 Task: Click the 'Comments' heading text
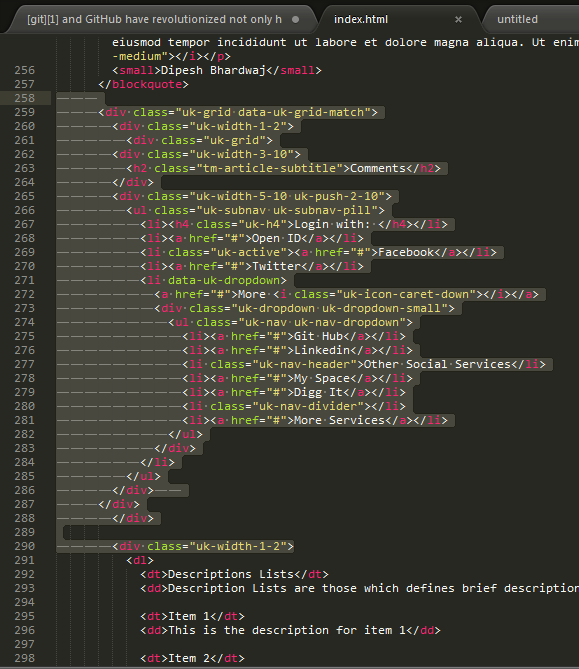(378, 168)
